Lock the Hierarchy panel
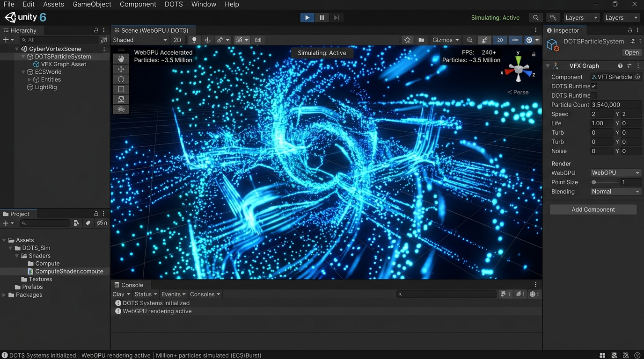The height and width of the screenshot is (359, 644). point(96,30)
